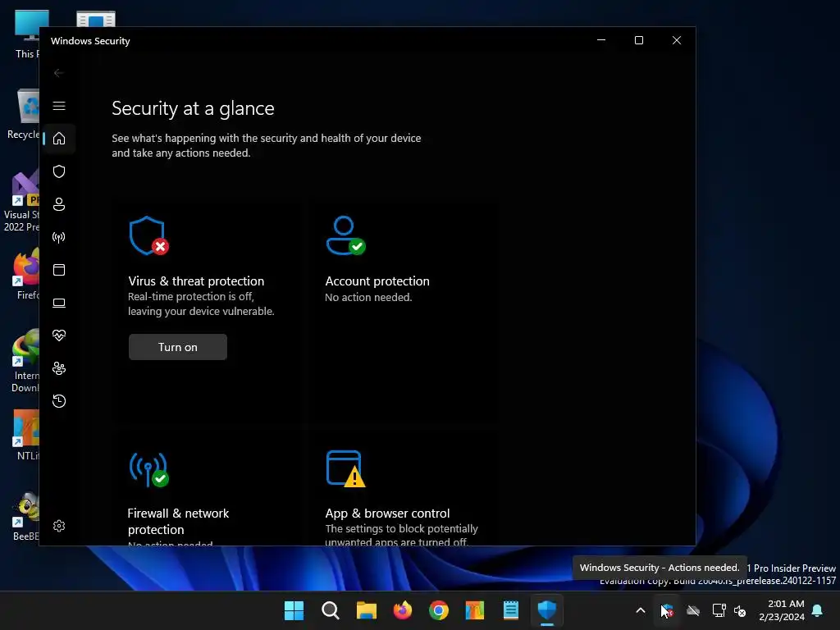Click the "Security at a glance" title
The width and height of the screenshot is (840, 630).
[x=193, y=109]
